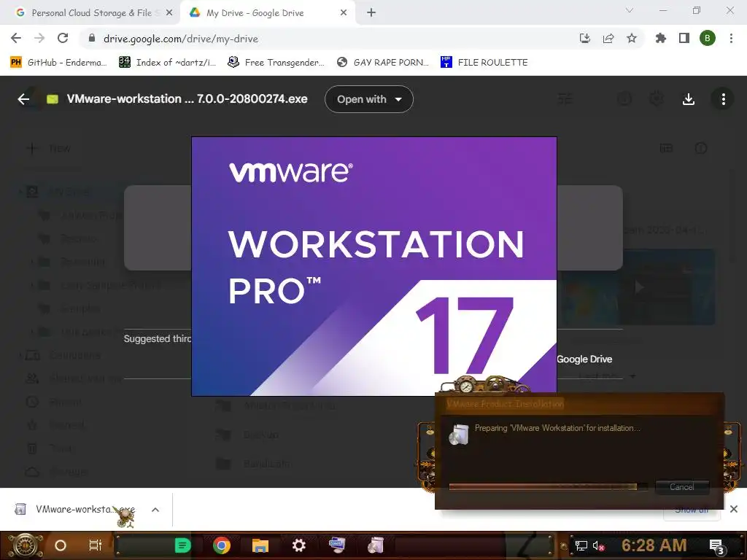Click the address bar showing drive.google.com
The width and height of the screenshot is (747, 560).
[329, 39]
